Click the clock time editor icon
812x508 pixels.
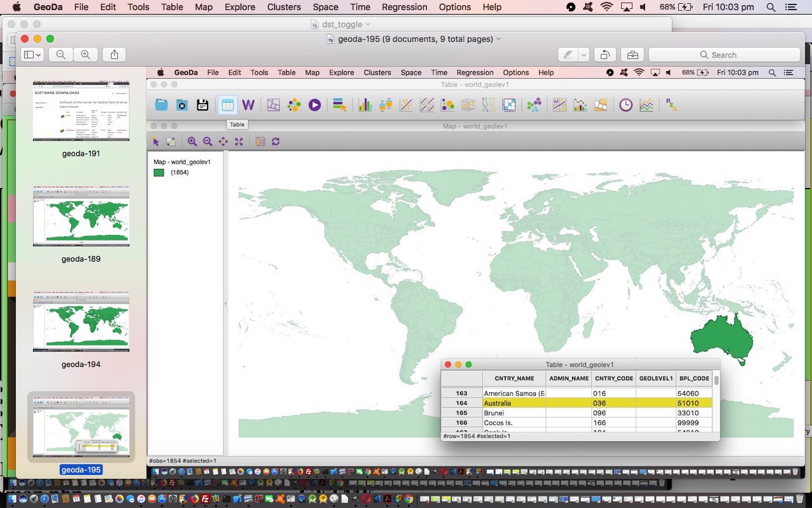click(x=625, y=105)
